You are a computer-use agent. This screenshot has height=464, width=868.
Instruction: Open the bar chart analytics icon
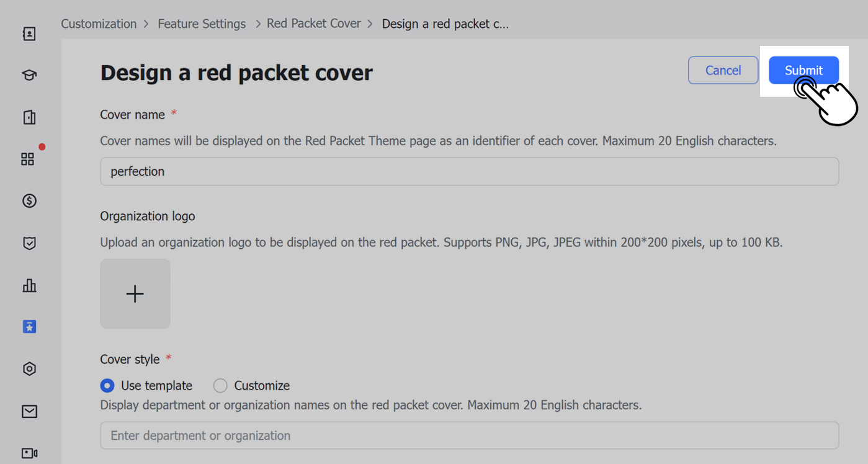[29, 285]
